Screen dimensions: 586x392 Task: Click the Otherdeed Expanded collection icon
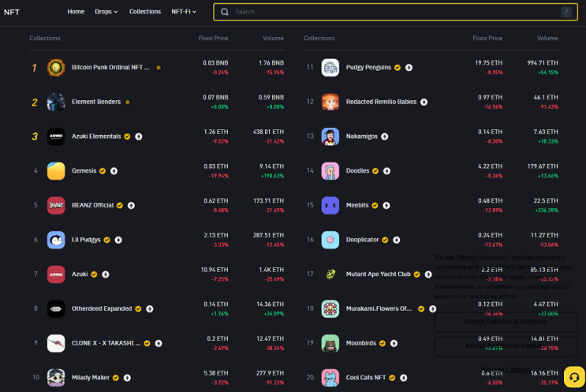coord(56,308)
